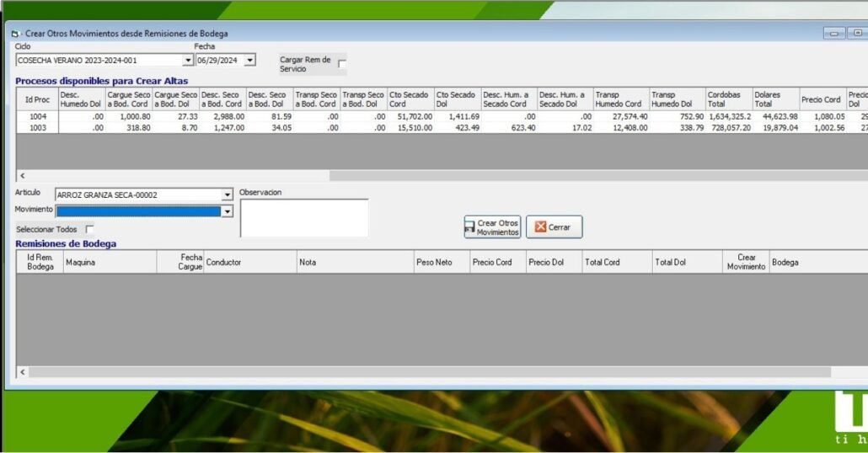This screenshot has width=868, height=453.
Task: Click the Cordobas Total column header
Action: pos(727,99)
